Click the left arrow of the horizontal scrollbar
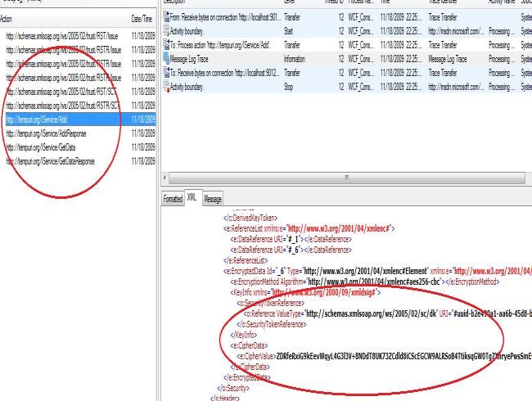 tap(165, 178)
